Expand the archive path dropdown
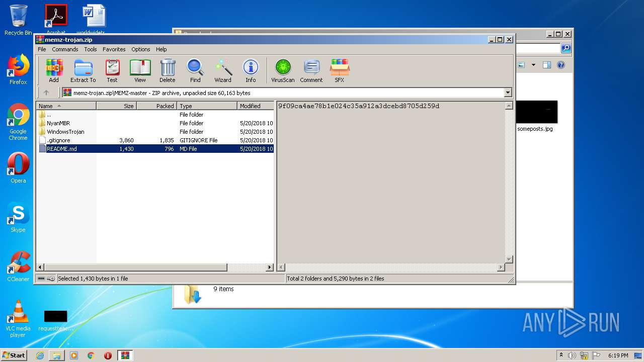644x362 pixels. coord(508,93)
